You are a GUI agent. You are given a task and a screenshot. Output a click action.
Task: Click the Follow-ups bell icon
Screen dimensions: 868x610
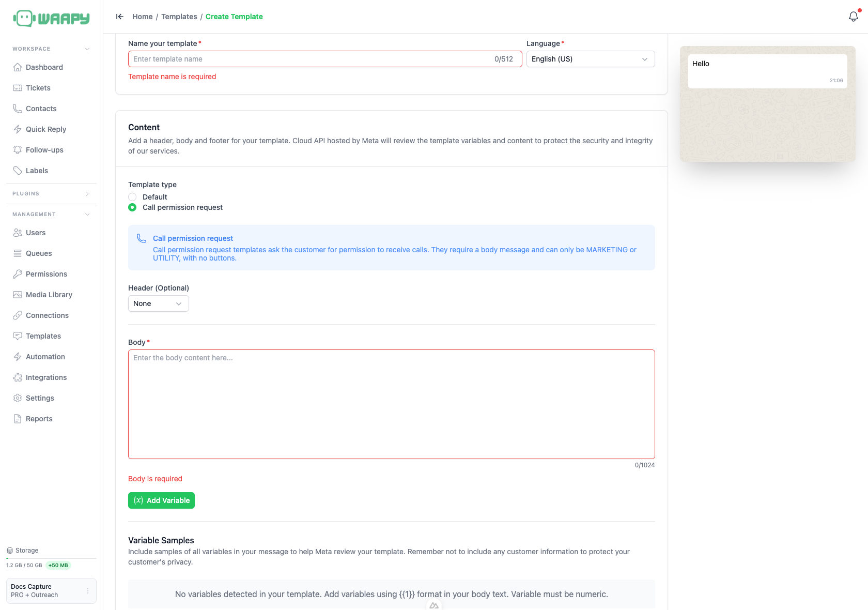(x=18, y=150)
